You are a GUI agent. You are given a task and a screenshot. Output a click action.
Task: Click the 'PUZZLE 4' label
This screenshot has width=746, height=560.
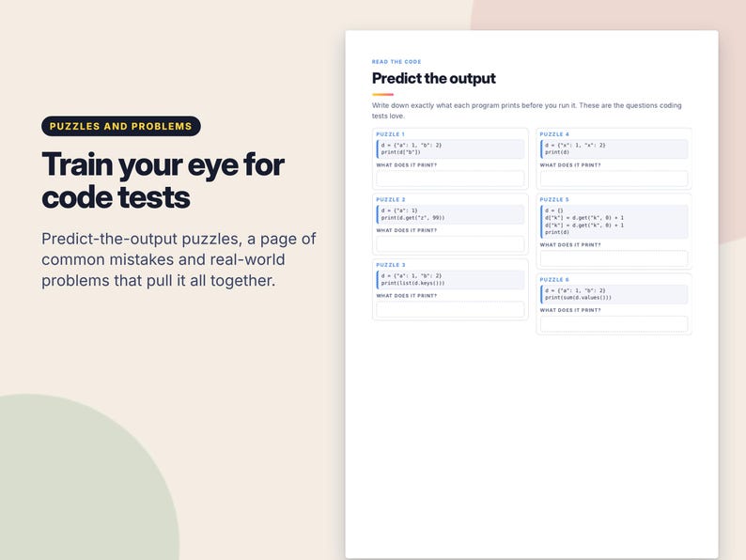(554, 134)
